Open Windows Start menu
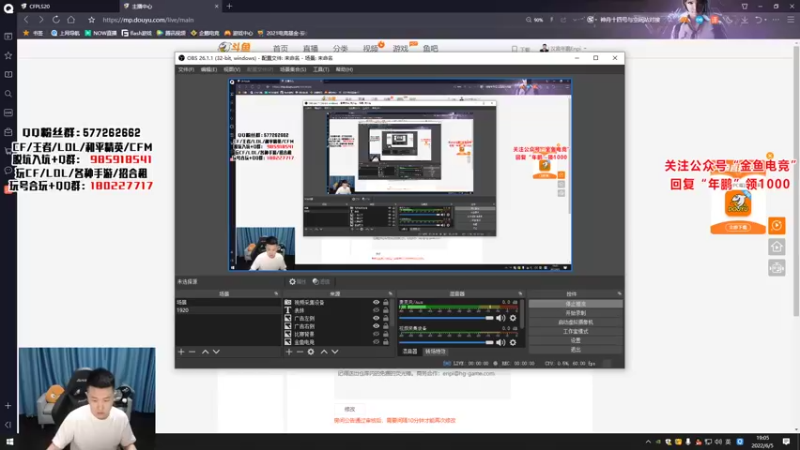The image size is (800, 450). (x=9, y=441)
